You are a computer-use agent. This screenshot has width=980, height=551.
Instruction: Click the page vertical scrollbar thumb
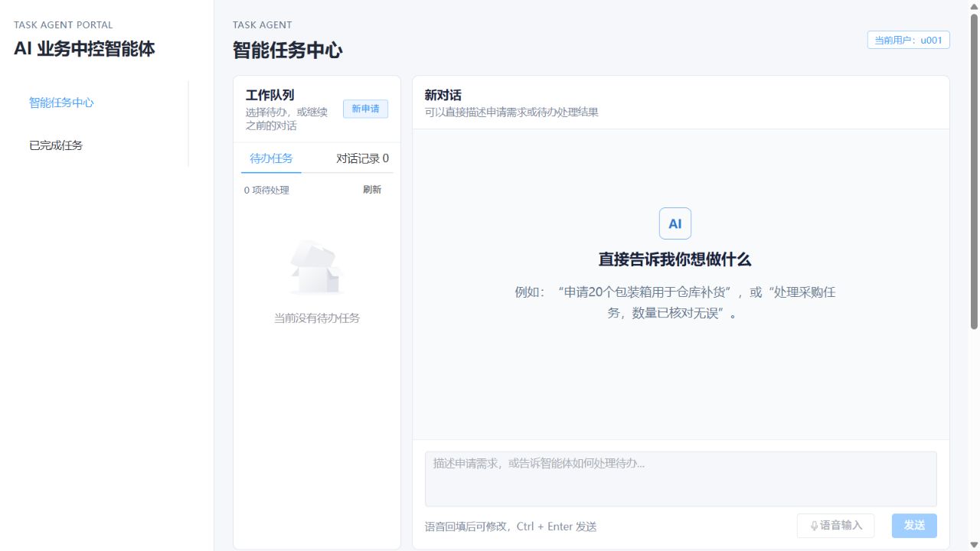(x=974, y=172)
